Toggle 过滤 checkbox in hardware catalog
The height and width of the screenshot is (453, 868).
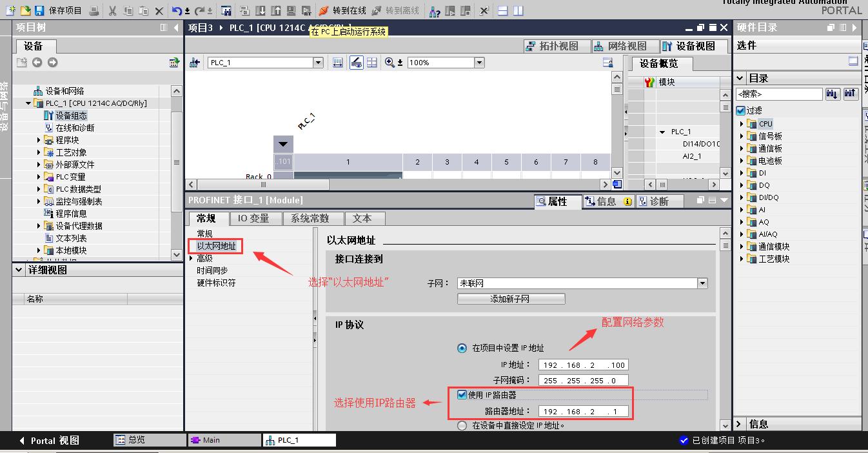click(739, 110)
